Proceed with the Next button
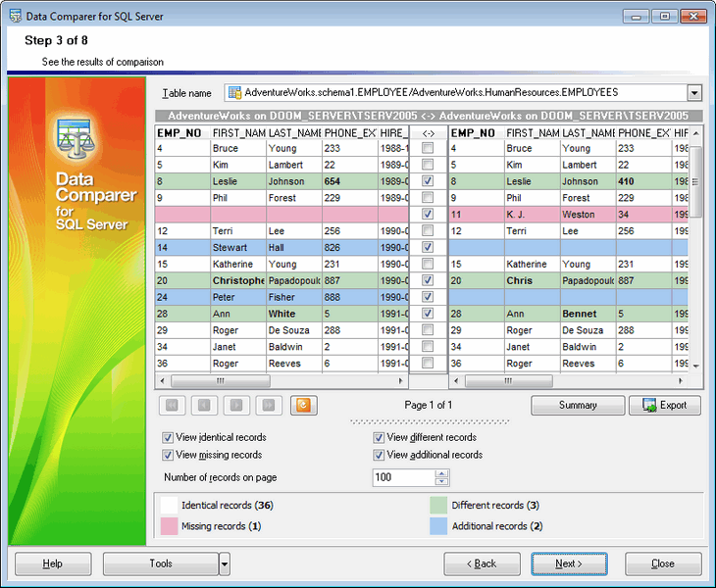 pos(569,563)
